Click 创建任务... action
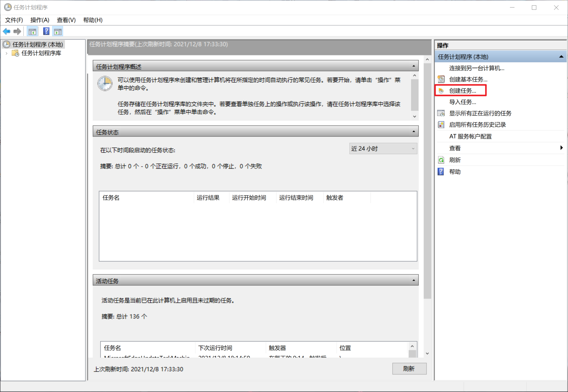The height and width of the screenshot is (392, 568). coord(462,91)
